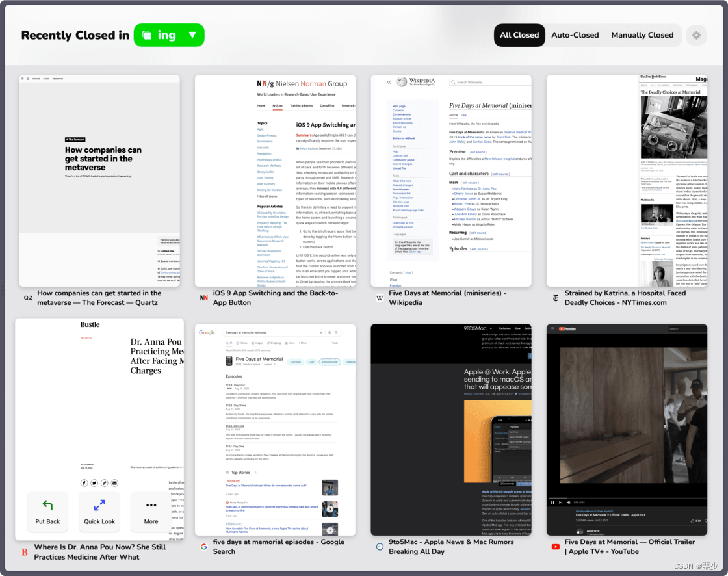
Task: Click the stacked-squares space icon in green selector
Action: tap(147, 35)
